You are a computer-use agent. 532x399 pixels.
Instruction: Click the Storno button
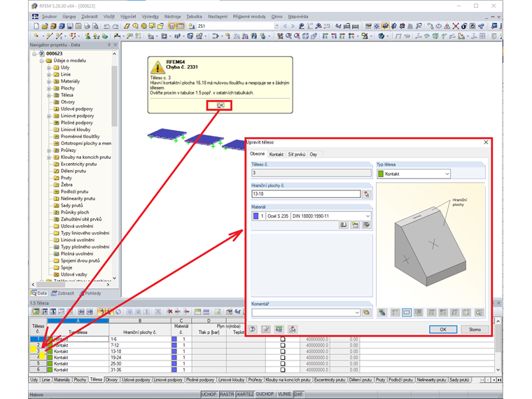pos(475,330)
